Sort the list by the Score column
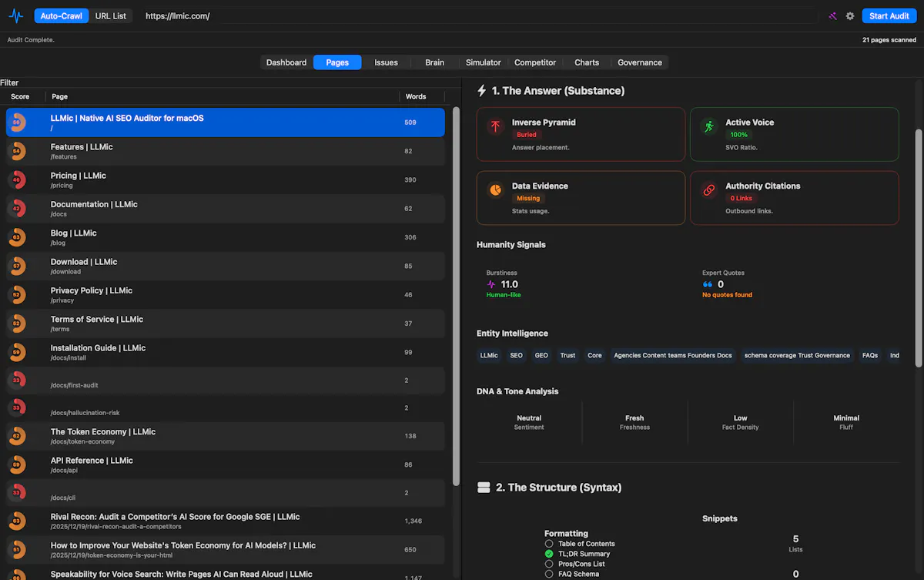This screenshot has height=580, width=924. point(20,96)
